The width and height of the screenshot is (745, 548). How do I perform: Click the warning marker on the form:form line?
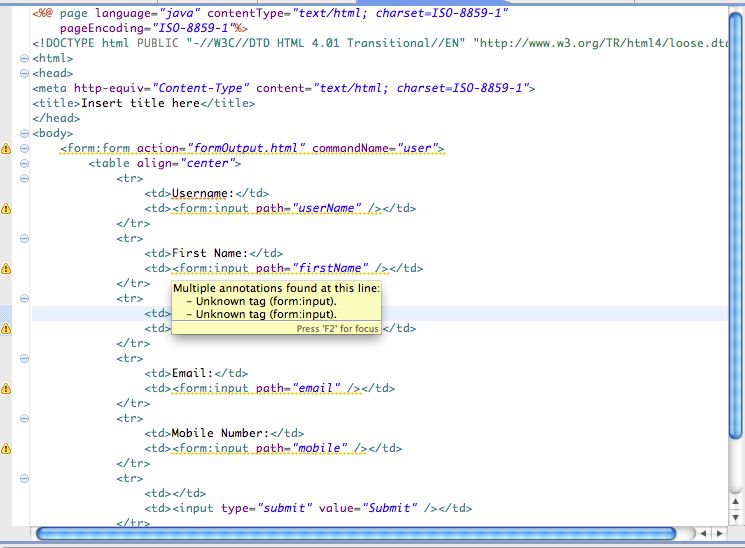pyautogui.click(x=6, y=149)
